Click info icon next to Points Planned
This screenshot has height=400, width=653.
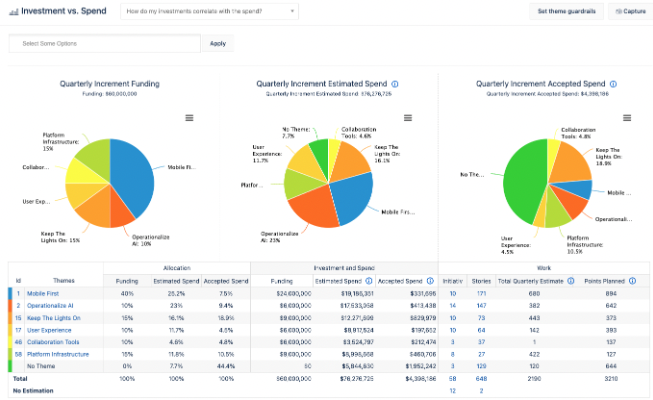[632, 281]
